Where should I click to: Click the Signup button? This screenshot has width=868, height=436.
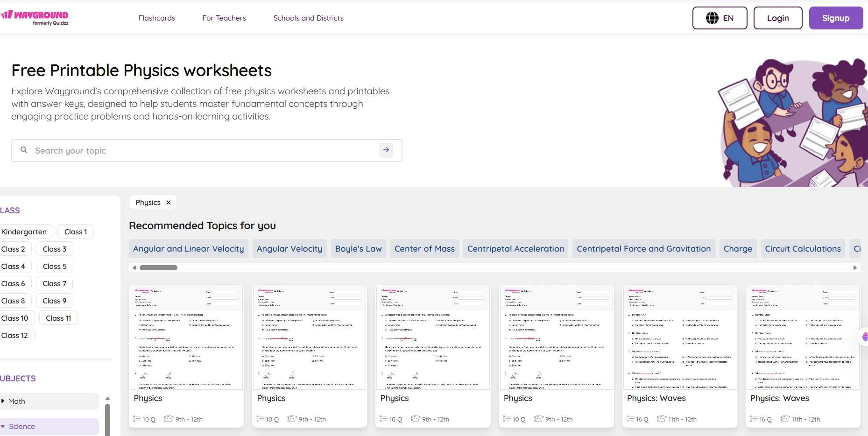[x=835, y=18]
